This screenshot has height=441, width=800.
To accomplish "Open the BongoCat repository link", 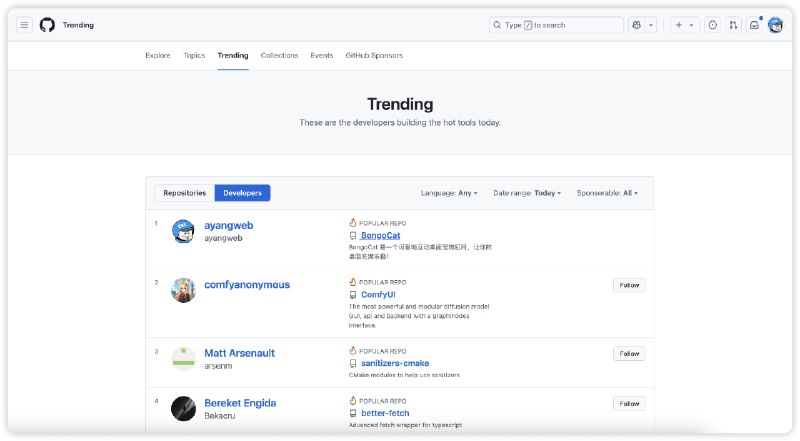I will click(x=380, y=235).
